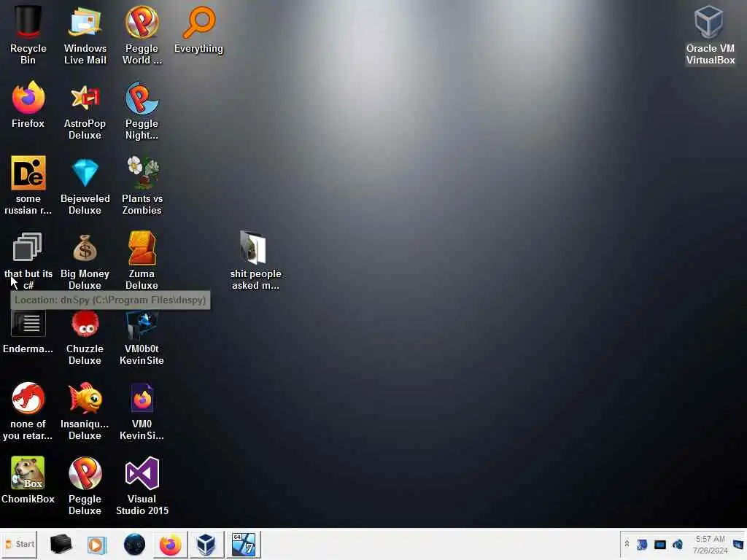Screen dimensions: 747x560
Task: Click the volume tray icon
Action: point(678,544)
